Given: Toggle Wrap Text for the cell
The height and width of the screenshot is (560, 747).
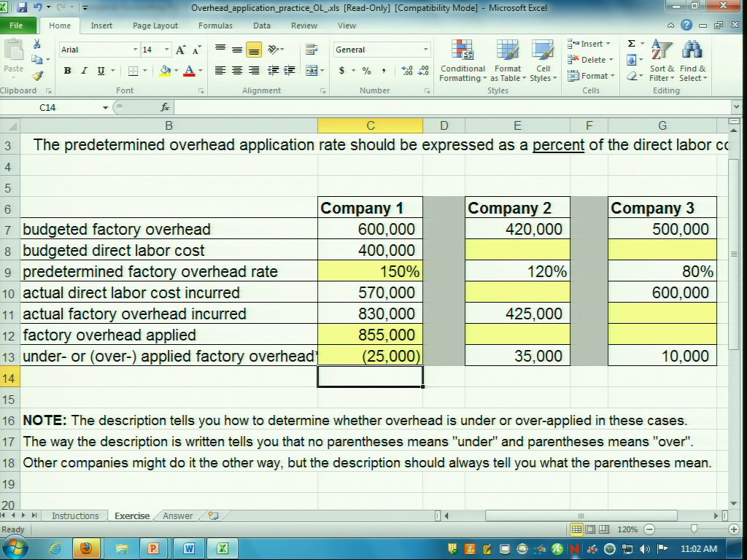Looking at the screenshot, I should pyautogui.click(x=311, y=50).
